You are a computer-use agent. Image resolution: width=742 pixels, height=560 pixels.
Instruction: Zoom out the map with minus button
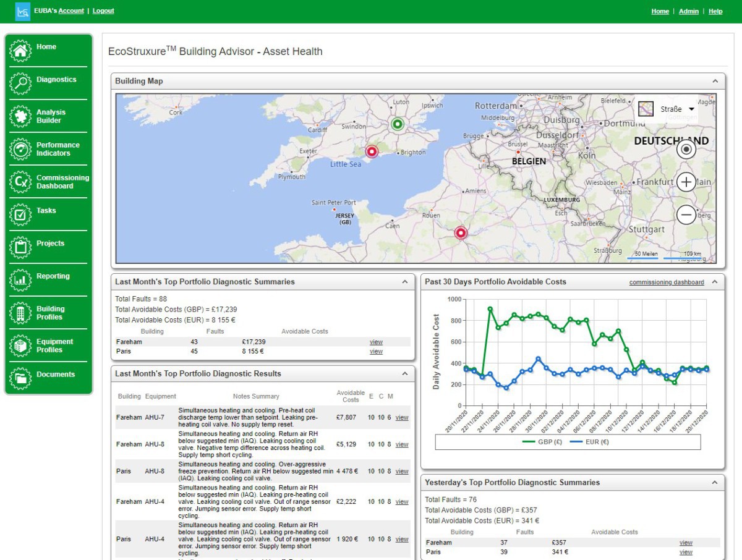point(686,214)
